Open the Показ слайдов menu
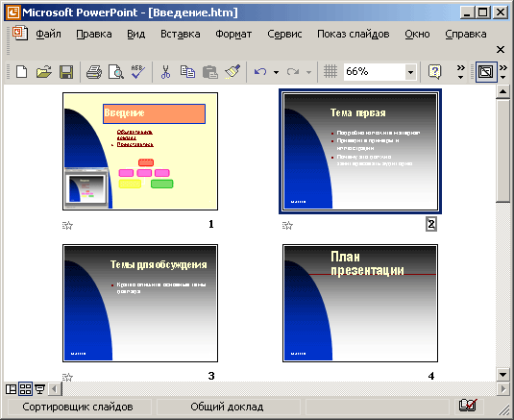514x420 pixels. click(353, 34)
